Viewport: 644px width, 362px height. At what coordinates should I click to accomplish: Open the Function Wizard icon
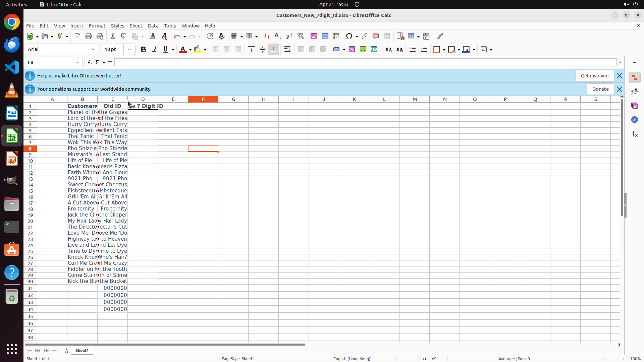pyautogui.click(x=90, y=63)
